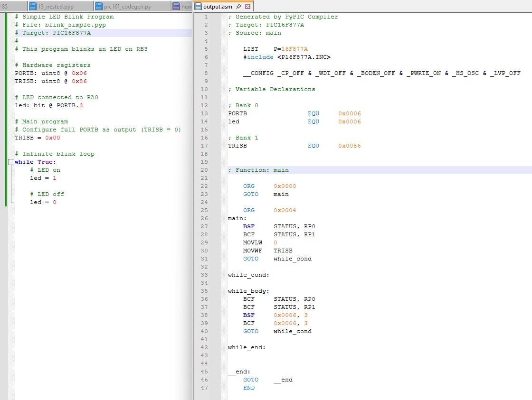
Task: Place cursor on 'TRISB: uint8 @ 0x86'
Action: (51, 81)
